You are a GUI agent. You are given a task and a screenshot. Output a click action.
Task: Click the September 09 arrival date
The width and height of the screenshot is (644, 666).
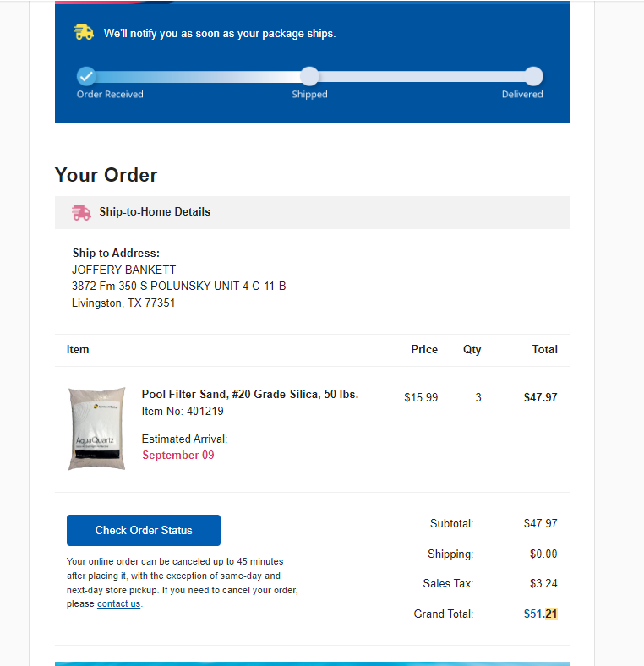point(178,455)
